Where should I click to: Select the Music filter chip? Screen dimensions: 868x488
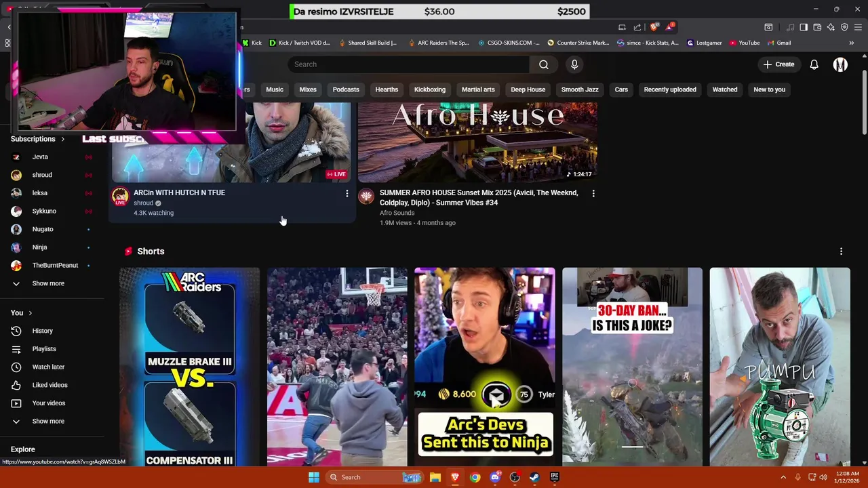(x=275, y=89)
